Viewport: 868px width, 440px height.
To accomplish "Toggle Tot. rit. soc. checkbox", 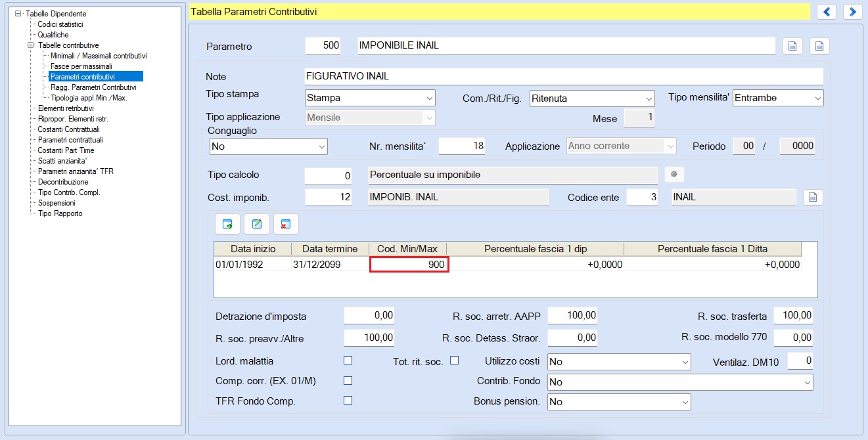I will (x=454, y=361).
